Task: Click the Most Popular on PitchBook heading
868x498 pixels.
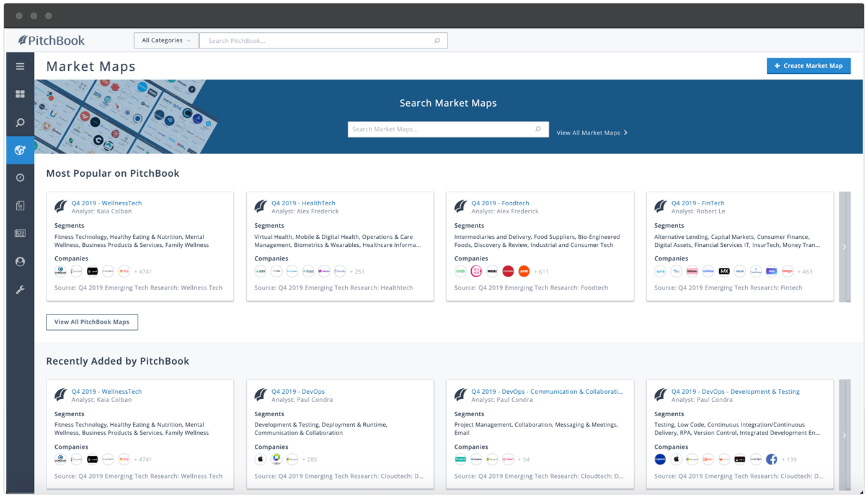Action: 113,173
